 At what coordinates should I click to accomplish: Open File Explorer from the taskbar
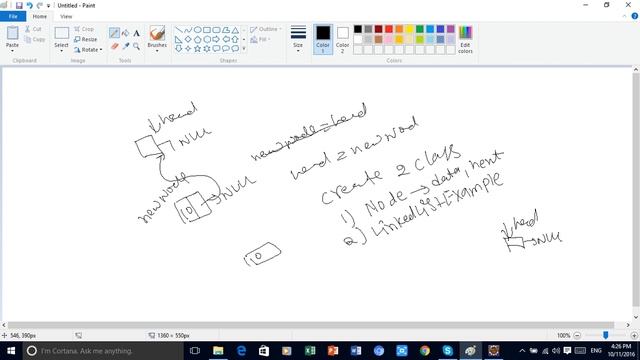pyautogui.click(x=218, y=351)
